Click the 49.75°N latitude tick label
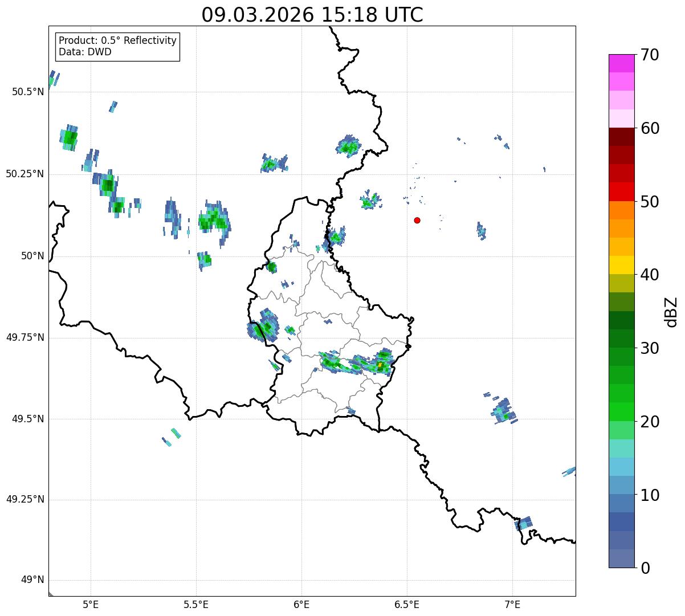Viewport: 685px width, 616px height. [x=24, y=337]
